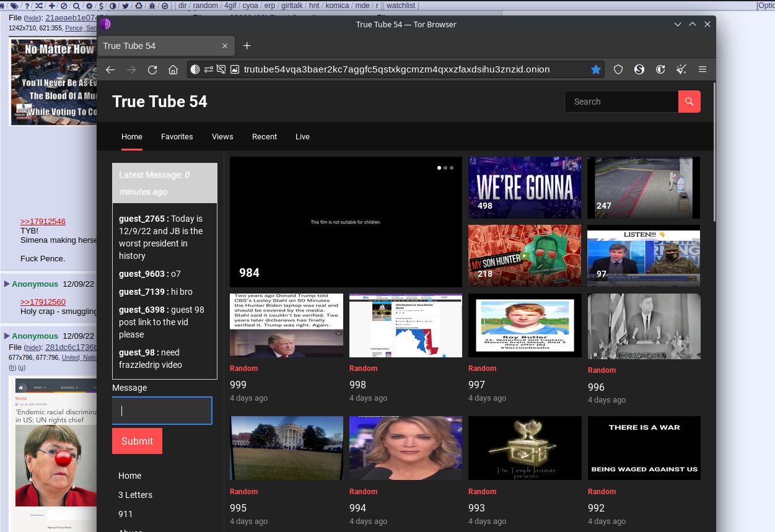The height and width of the screenshot is (532, 775).
Task: Click the Tor Browser onion icon in the title bar
Action: (x=105, y=24)
